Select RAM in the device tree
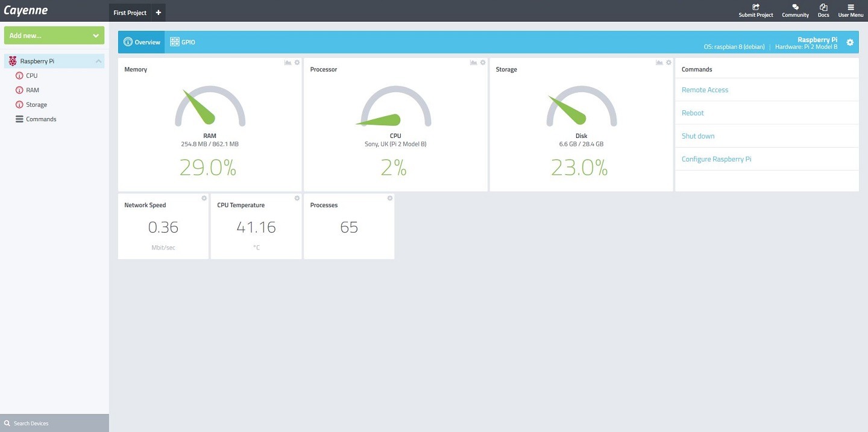The width and height of the screenshot is (868, 432). click(33, 90)
